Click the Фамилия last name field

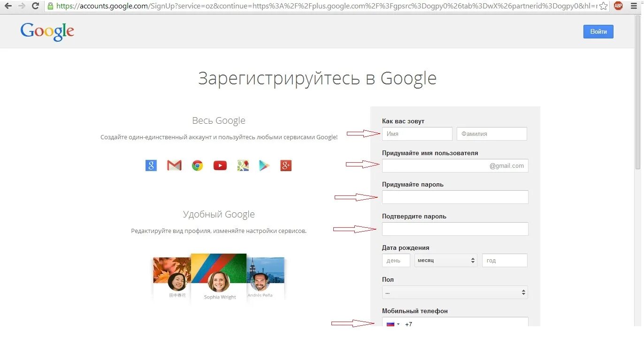tap(492, 134)
